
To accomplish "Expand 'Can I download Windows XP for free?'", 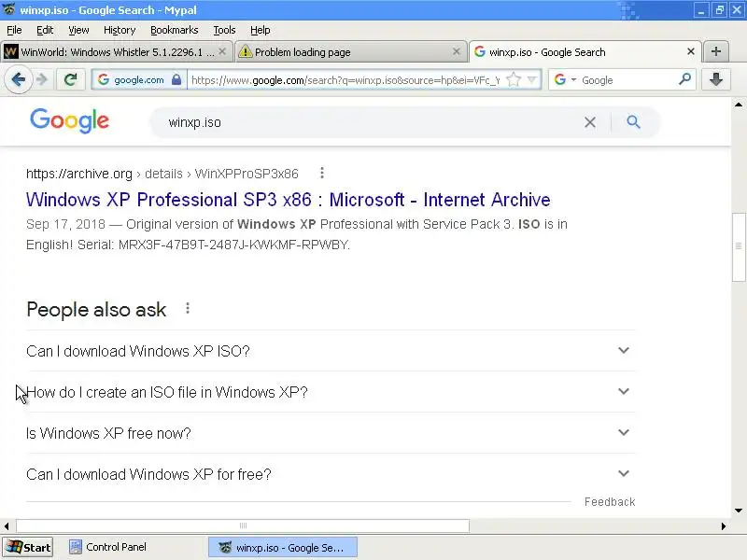I will 331,474.
